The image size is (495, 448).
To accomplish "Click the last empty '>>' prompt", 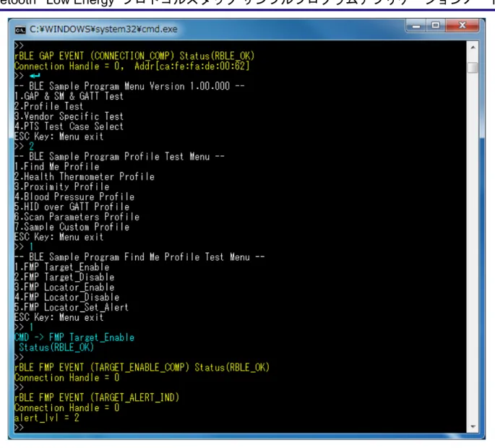I will click(19, 428).
